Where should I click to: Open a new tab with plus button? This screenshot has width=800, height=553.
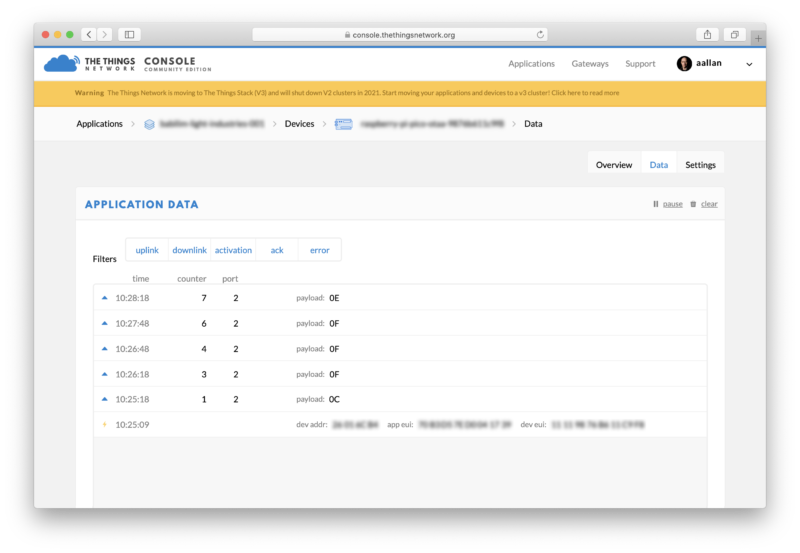click(x=758, y=38)
